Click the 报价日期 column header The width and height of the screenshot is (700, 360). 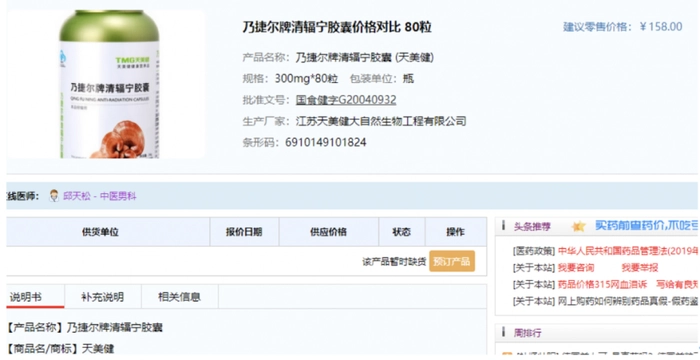244,232
